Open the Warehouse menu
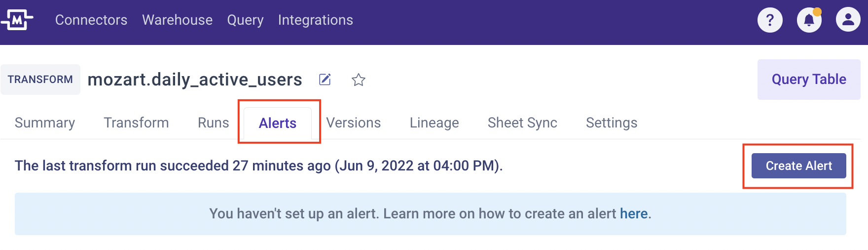The image size is (868, 250). click(178, 20)
